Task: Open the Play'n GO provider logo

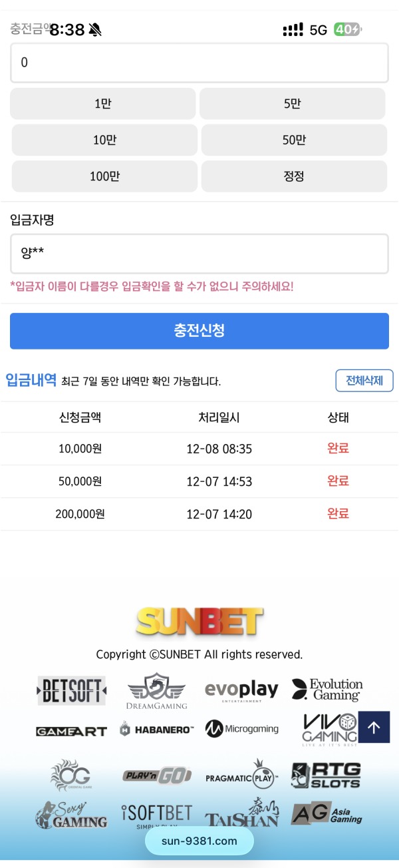Action: click(156, 775)
